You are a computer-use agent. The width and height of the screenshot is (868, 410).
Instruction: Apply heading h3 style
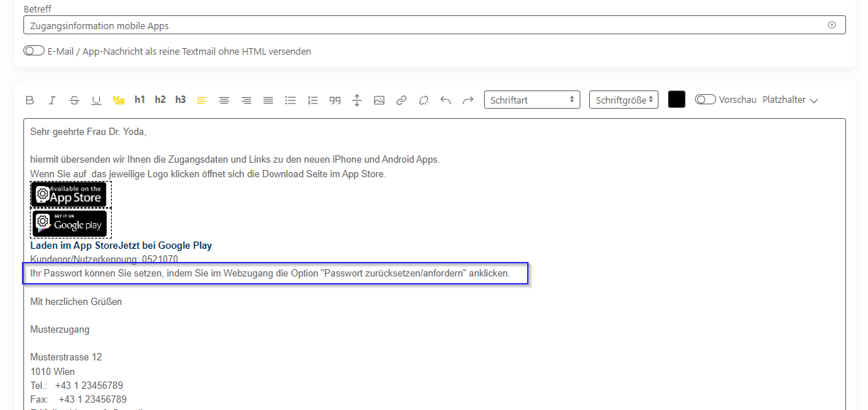[180, 100]
